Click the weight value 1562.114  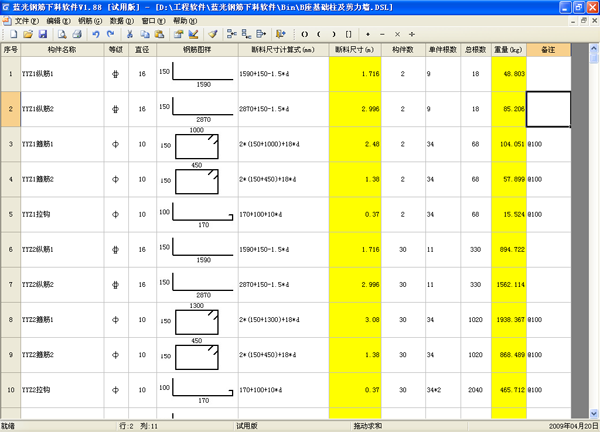[510, 285]
